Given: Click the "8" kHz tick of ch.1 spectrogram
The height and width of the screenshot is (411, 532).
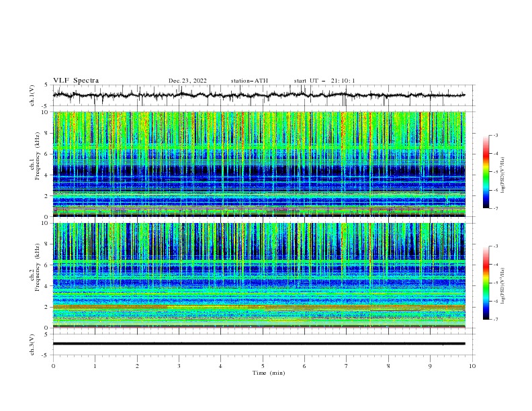Looking at the screenshot, I should 47,133.
